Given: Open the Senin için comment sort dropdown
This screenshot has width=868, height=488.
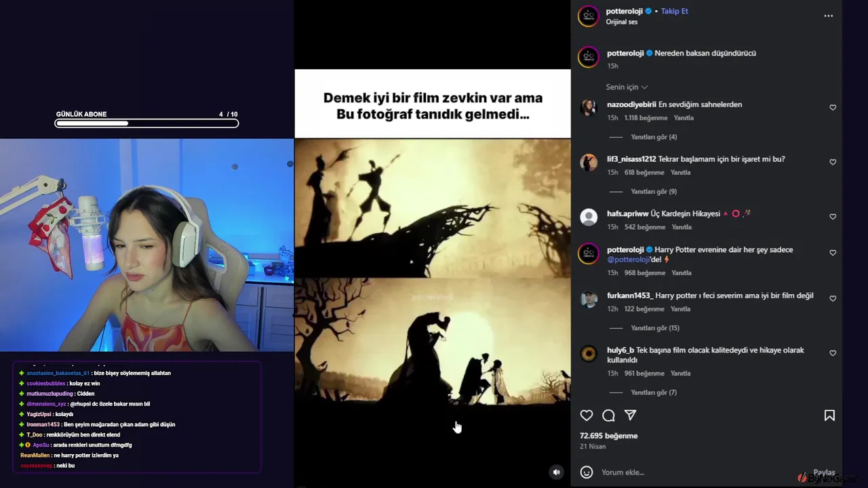Looking at the screenshot, I should point(627,87).
